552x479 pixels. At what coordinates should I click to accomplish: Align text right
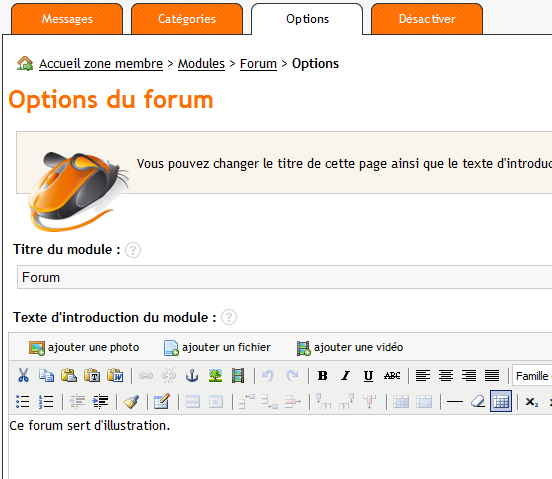[469, 376]
